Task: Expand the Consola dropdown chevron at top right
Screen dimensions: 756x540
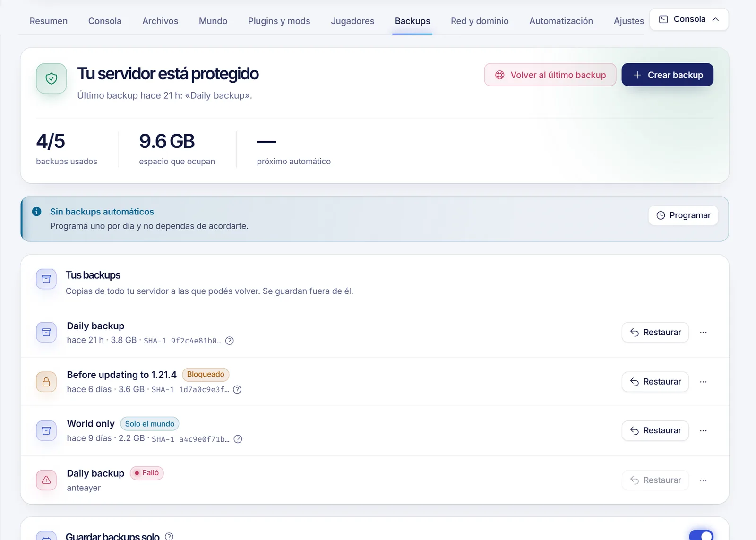Action: pyautogui.click(x=715, y=19)
